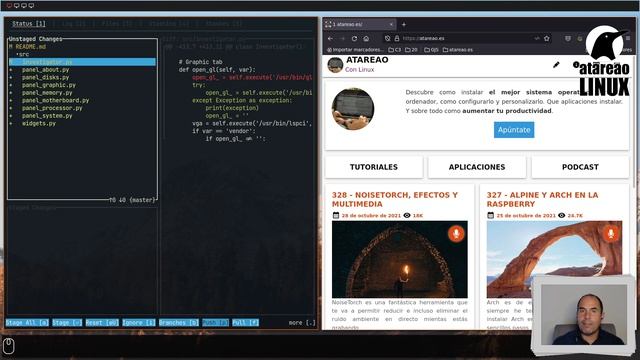Viewport: 640px width, 360px height.
Task: Collapse the src folder in gitui
Action: [22, 54]
